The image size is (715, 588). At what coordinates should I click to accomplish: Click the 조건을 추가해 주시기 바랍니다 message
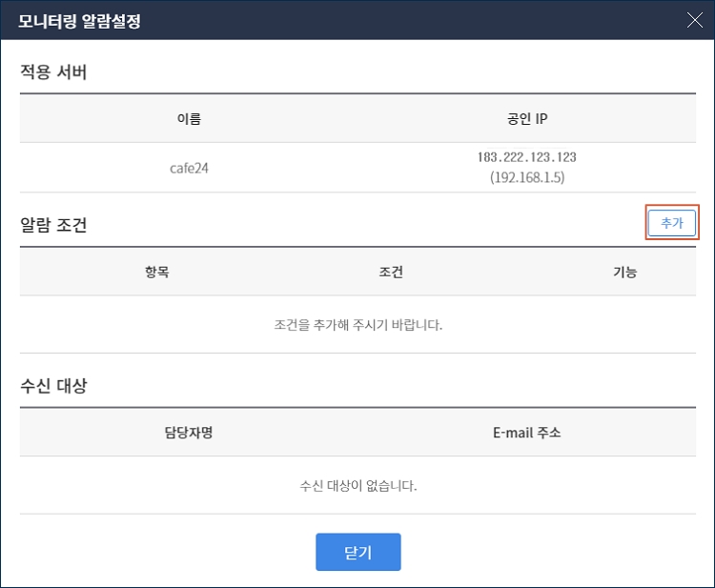point(358,325)
